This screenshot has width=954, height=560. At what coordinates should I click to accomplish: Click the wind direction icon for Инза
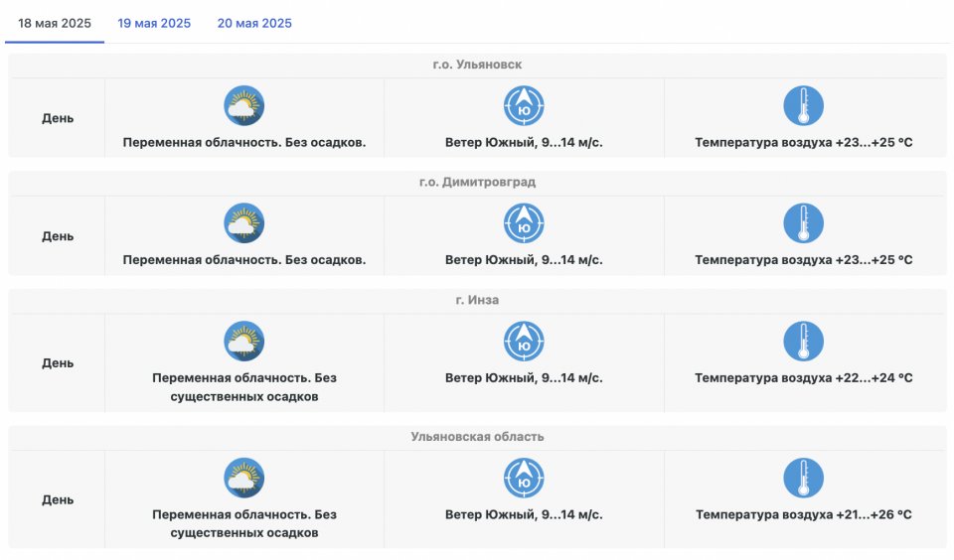[x=524, y=342]
